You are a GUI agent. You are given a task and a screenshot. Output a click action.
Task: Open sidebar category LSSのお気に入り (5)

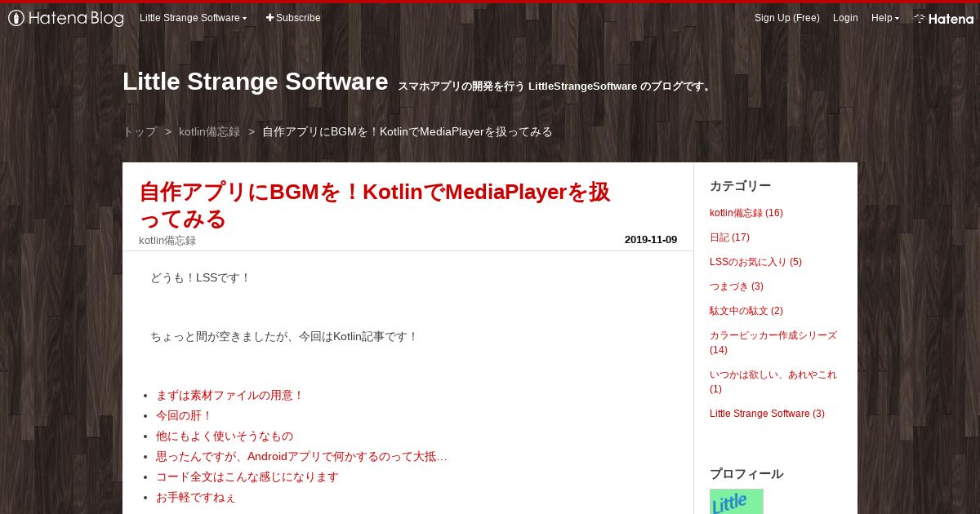coord(755,262)
